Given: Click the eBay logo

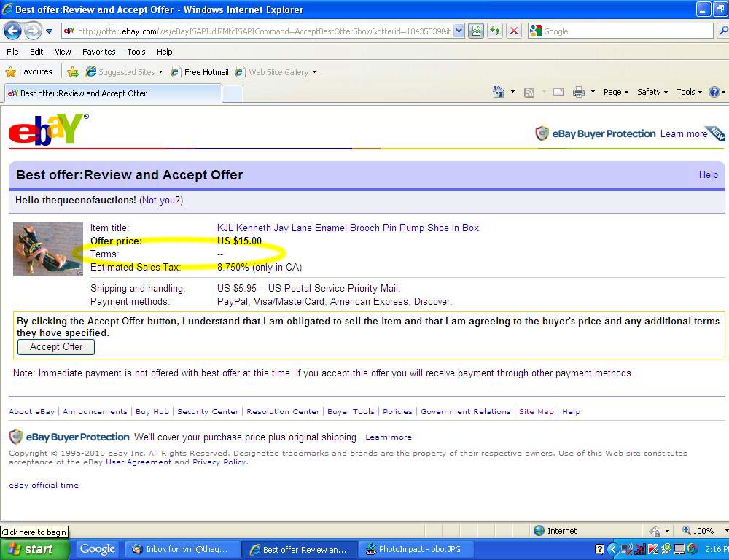Looking at the screenshot, I should [x=47, y=128].
